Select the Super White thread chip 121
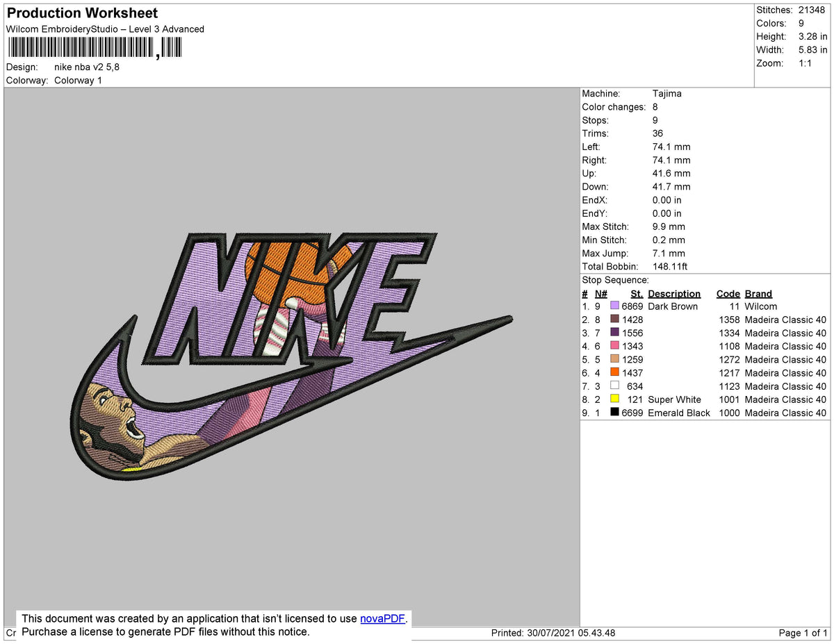The height and width of the screenshot is (644, 834). 616,399
